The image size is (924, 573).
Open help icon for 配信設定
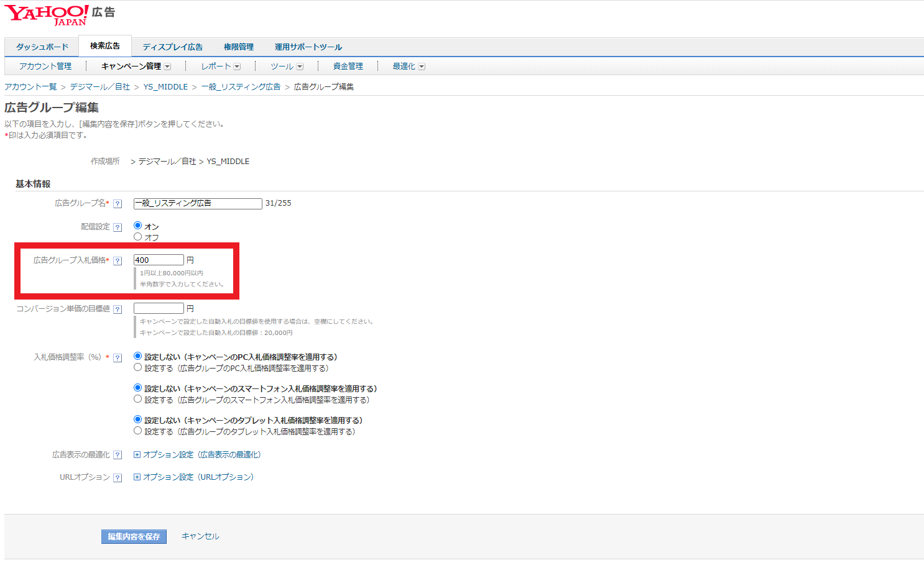pyautogui.click(x=118, y=227)
